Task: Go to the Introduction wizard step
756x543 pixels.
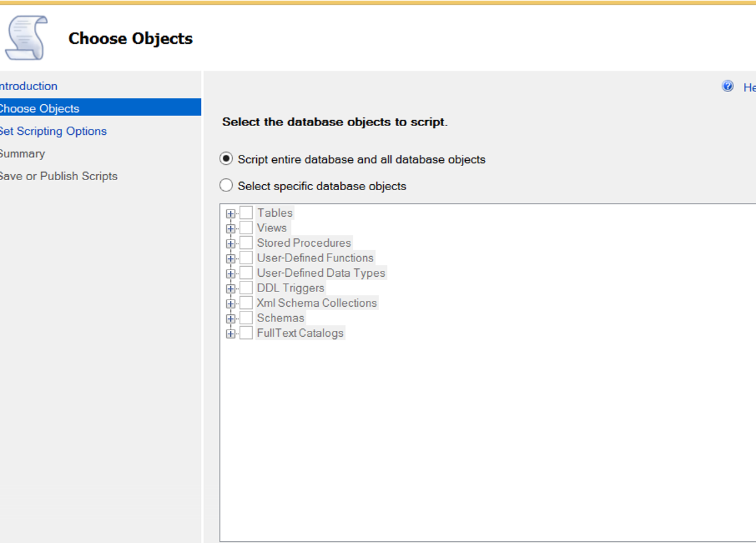Action: (29, 86)
